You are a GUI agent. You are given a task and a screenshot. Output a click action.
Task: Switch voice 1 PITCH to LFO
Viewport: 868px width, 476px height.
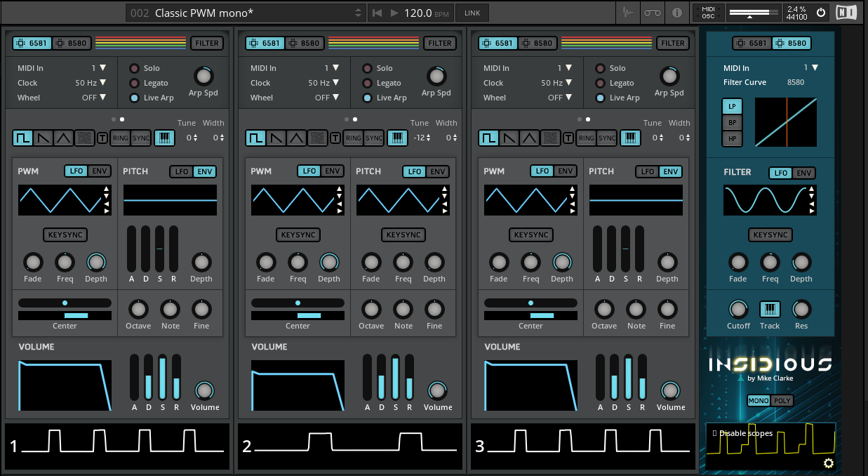coord(182,171)
